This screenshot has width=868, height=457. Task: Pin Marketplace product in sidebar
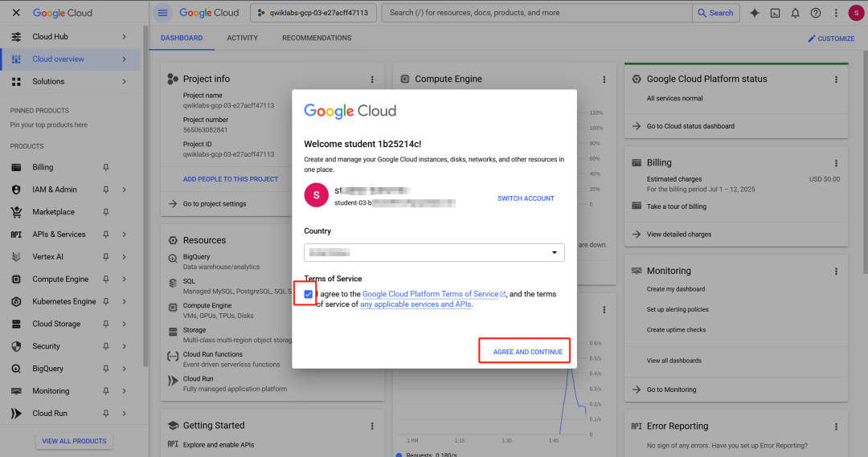pos(106,212)
